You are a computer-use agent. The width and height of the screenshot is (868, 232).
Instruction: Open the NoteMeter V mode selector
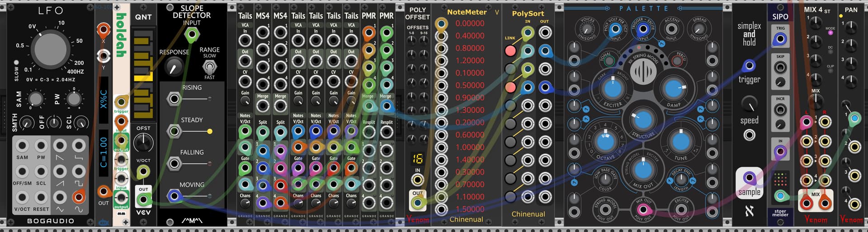(497, 12)
